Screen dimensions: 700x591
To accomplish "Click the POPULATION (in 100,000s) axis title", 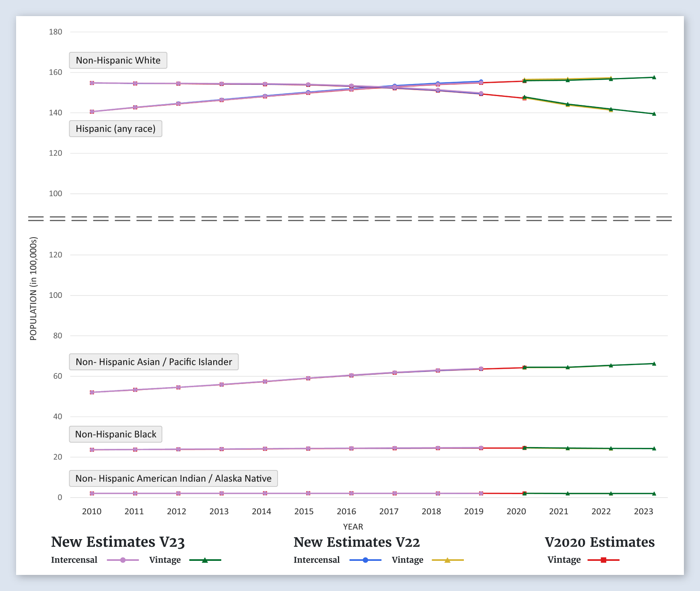I will pyautogui.click(x=33, y=289).
